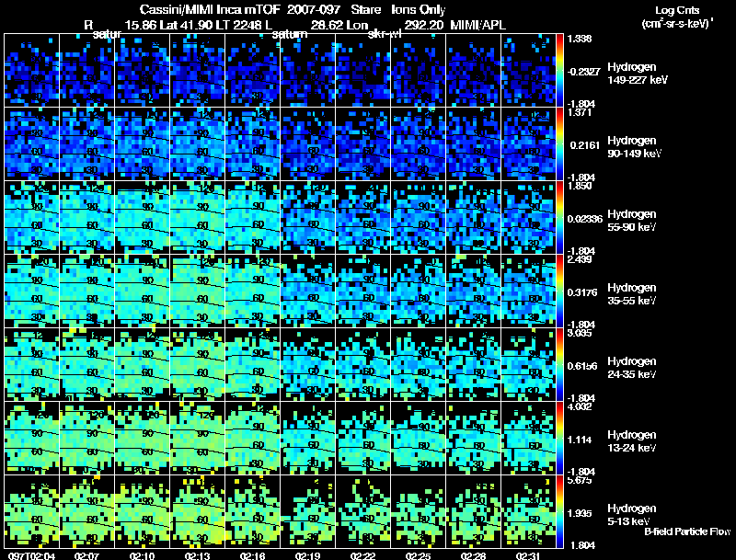736x560 pixels.
Task: Click the 'Log Cnts' colorbar heading
Action: click(677, 10)
